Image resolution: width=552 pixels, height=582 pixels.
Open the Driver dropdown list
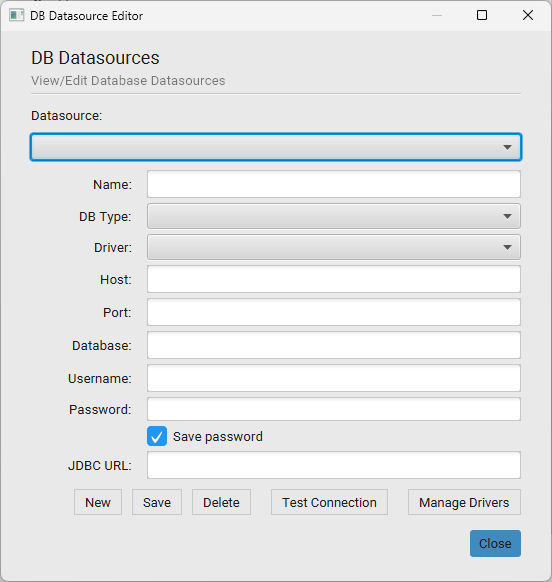click(334, 247)
